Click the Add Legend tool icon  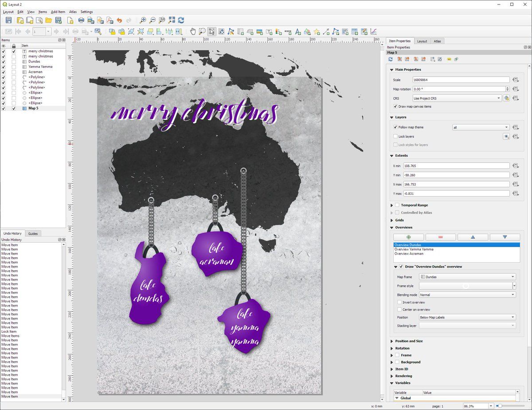[x=279, y=32]
